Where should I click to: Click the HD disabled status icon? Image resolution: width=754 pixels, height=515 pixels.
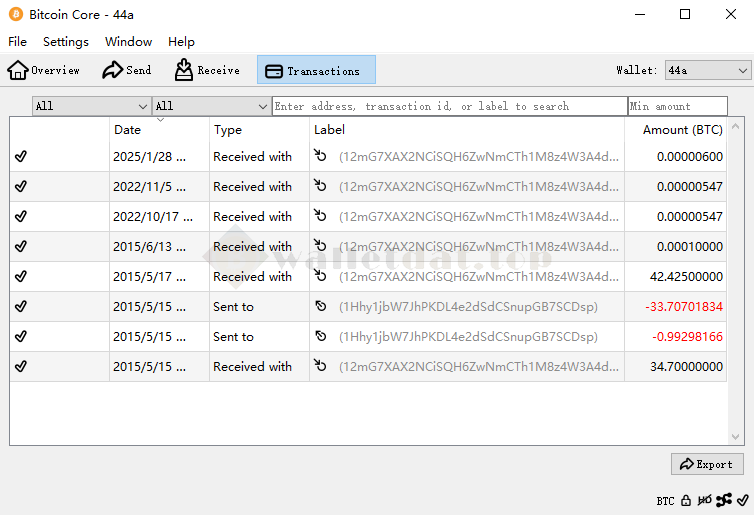point(704,500)
